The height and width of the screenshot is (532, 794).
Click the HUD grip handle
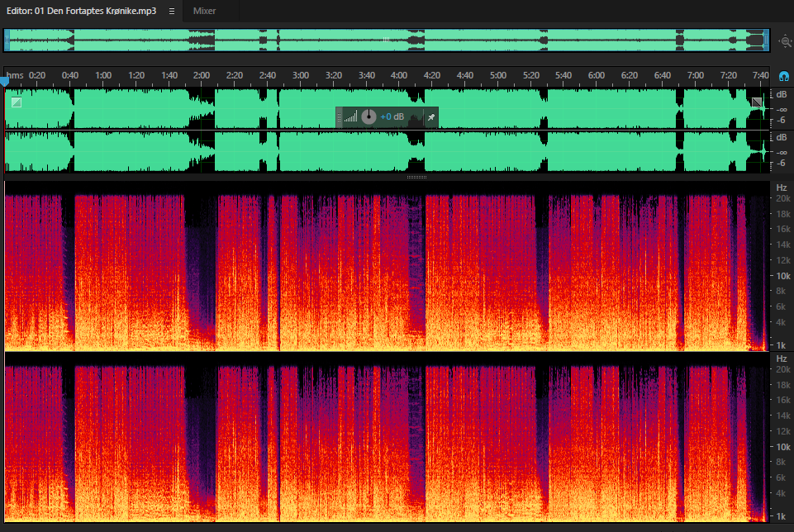point(340,117)
